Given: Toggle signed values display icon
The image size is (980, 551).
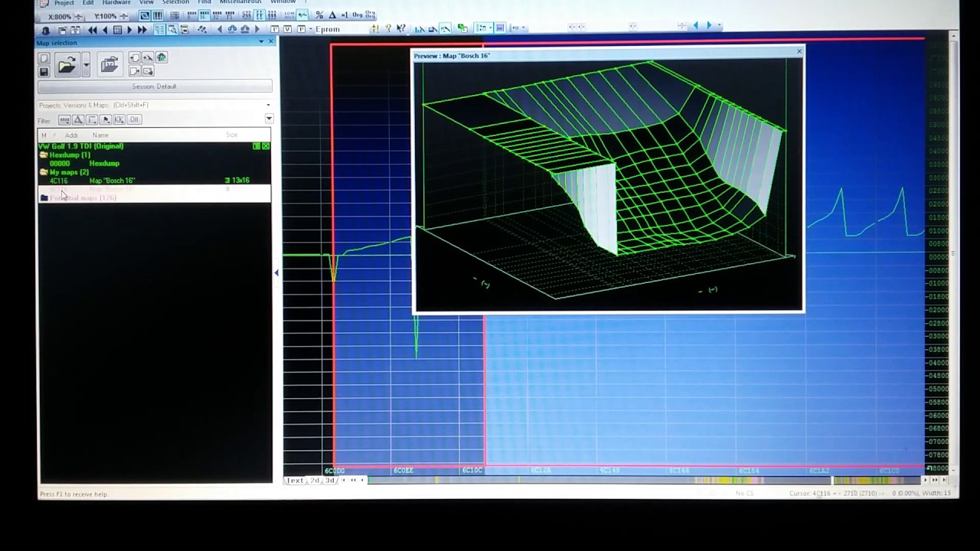Looking at the screenshot, I should tap(302, 15).
